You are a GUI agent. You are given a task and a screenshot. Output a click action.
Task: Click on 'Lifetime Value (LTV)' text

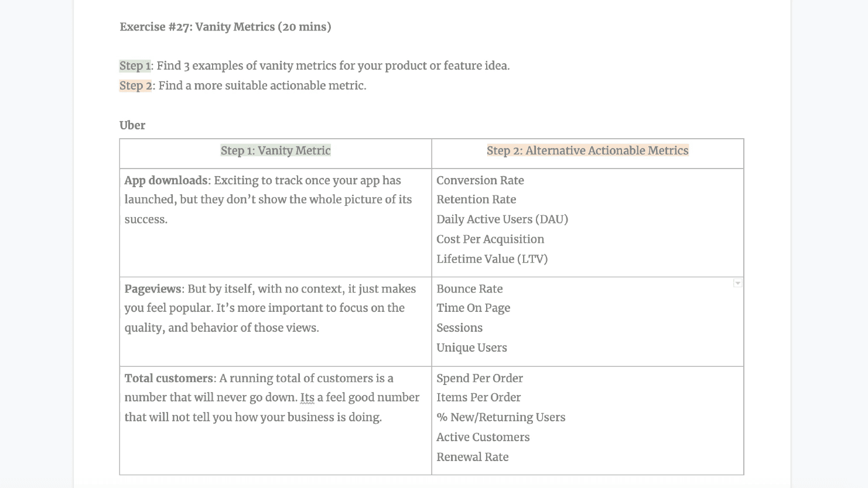491,259
